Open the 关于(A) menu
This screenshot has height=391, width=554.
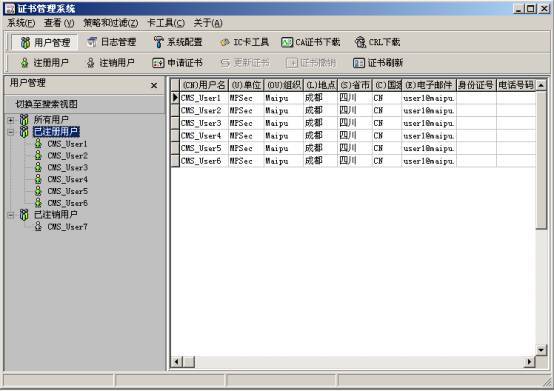point(208,23)
